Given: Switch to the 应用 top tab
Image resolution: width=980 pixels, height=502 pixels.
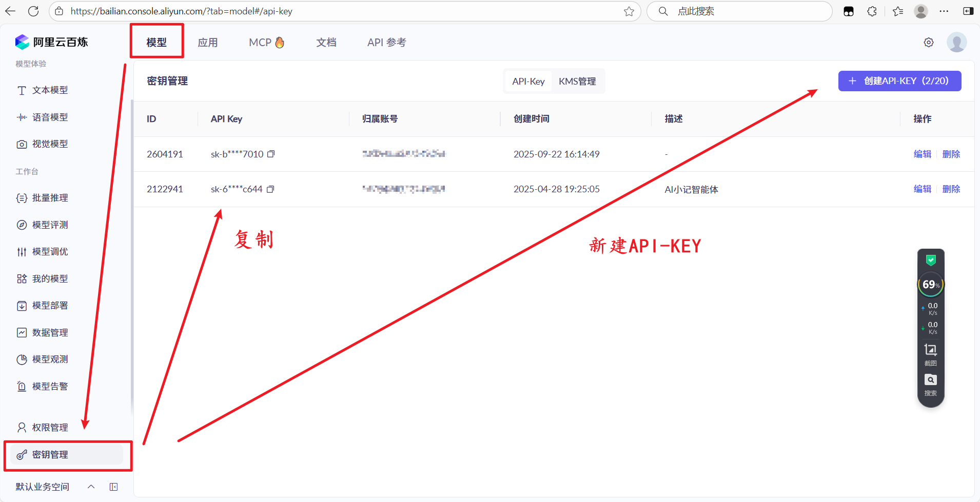Looking at the screenshot, I should pyautogui.click(x=208, y=43).
